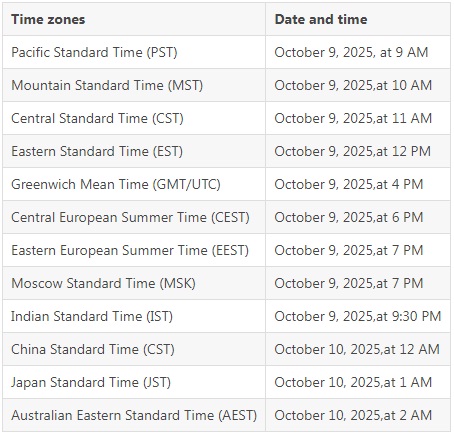Image resolution: width=454 pixels, height=435 pixels.
Task: Select the Pacific Standard Time (PST) cell
Action: 134,52
